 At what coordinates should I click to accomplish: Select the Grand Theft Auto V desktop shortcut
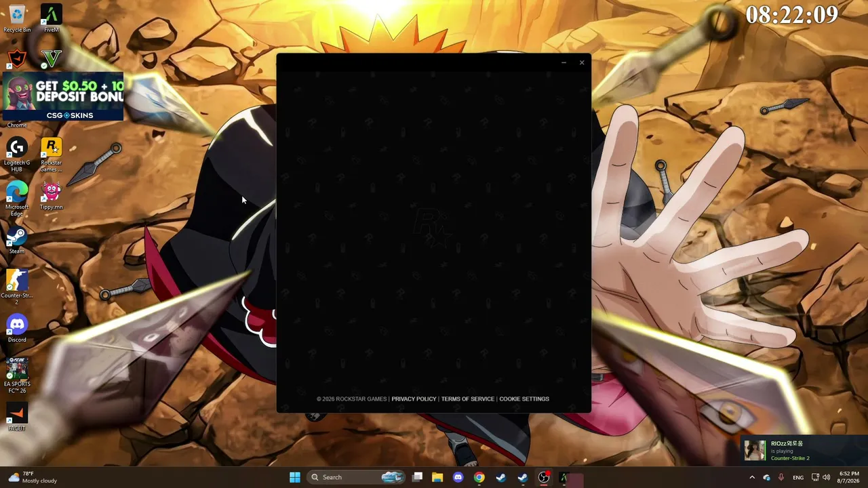click(51, 59)
